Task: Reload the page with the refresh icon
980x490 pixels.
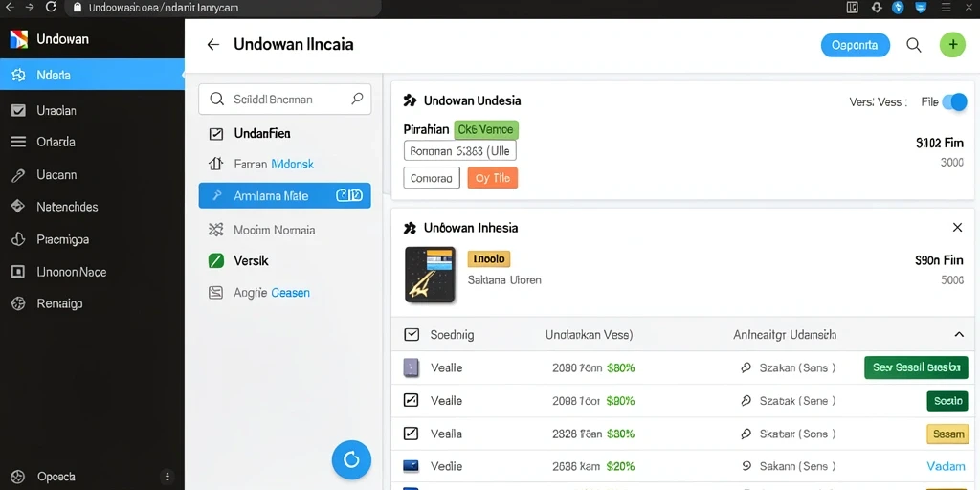Action: [x=52, y=8]
